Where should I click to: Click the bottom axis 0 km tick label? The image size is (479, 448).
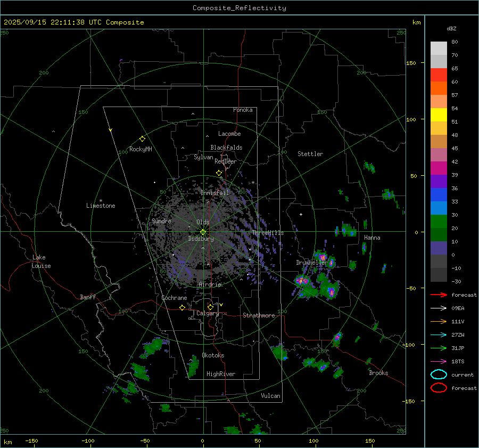(203, 441)
